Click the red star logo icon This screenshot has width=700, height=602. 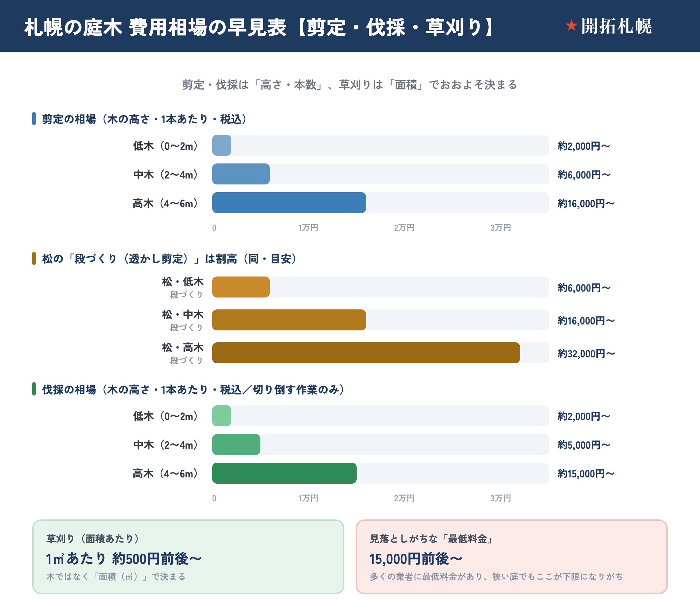[x=571, y=26]
